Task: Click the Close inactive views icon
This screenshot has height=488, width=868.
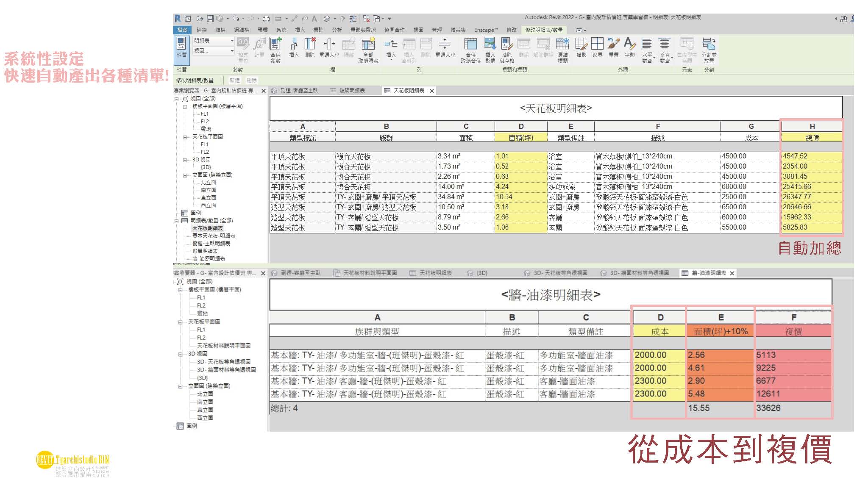Action: [x=366, y=19]
